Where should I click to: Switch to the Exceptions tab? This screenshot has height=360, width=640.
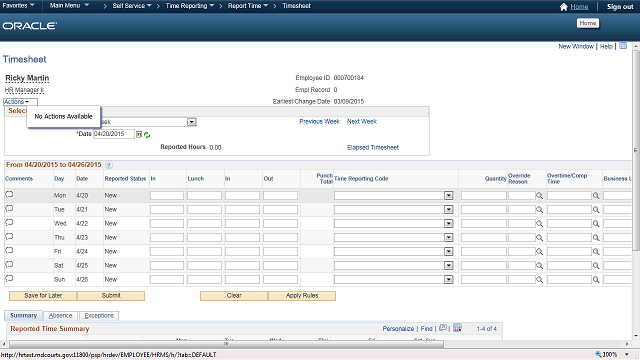99,316
